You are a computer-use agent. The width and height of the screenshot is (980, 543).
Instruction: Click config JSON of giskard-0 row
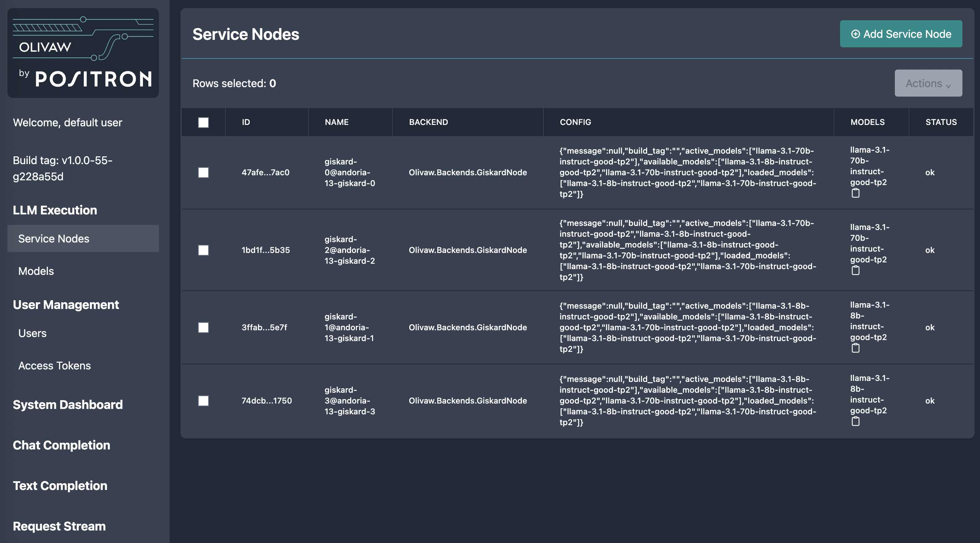(x=688, y=172)
